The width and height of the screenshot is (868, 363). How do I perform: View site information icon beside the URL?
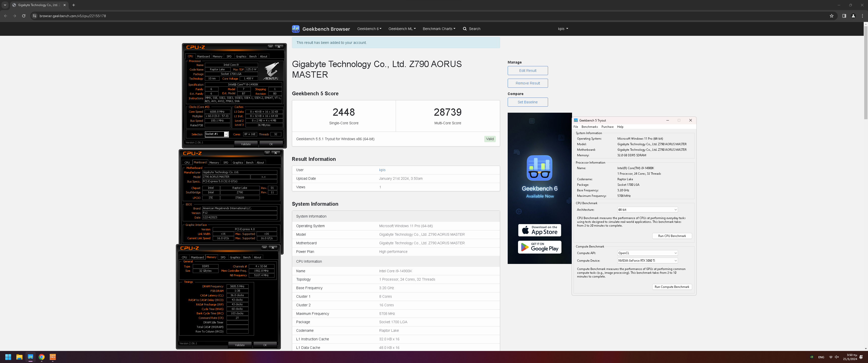34,16
